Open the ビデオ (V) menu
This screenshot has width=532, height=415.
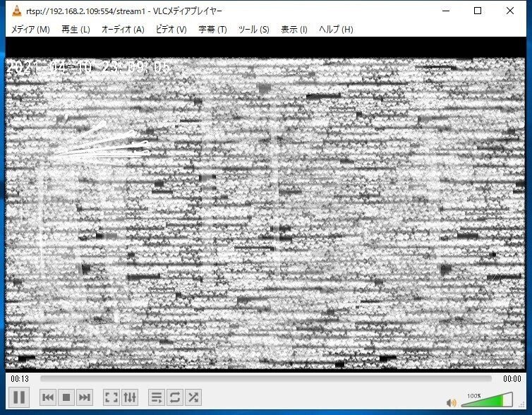pos(171,30)
